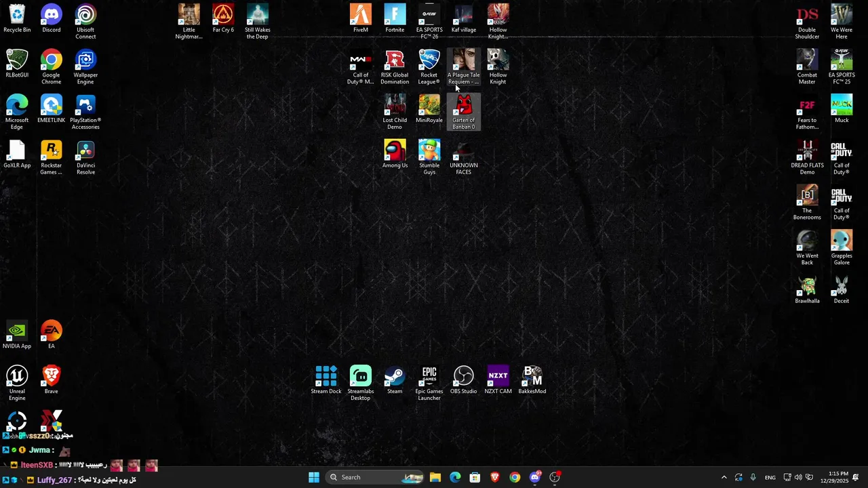Click the microphone icon in system tray

tap(753, 477)
